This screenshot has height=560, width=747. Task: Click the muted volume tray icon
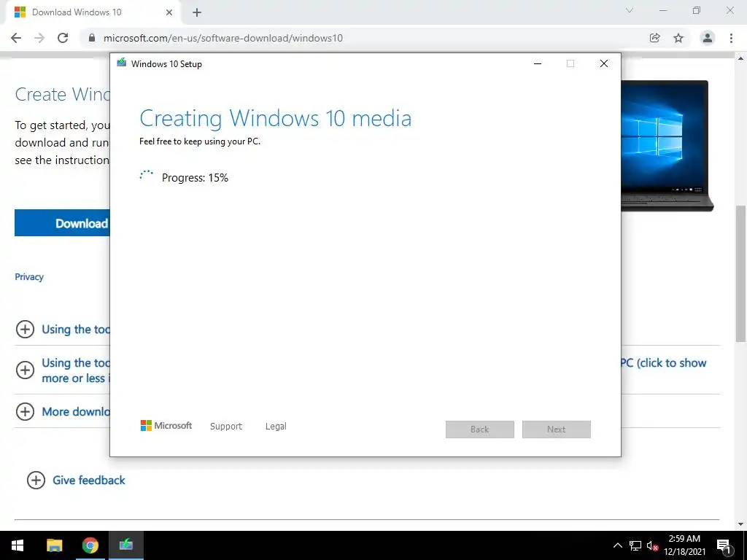coord(652,545)
